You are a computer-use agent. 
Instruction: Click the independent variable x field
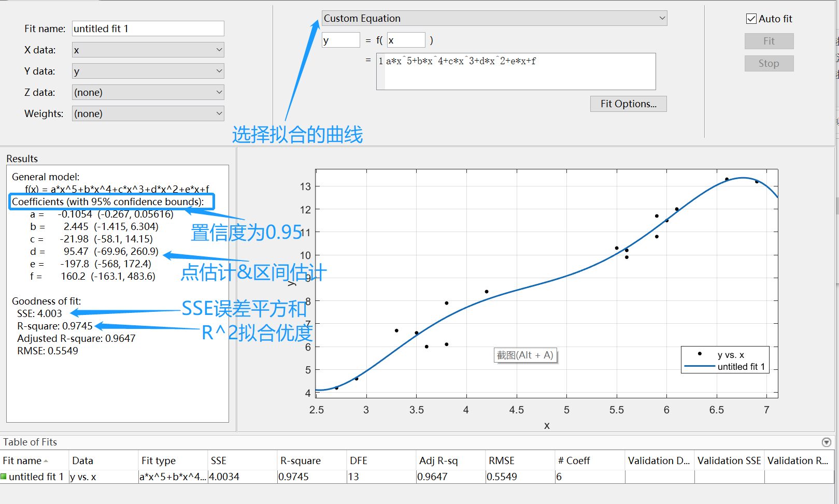[x=406, y=40]
